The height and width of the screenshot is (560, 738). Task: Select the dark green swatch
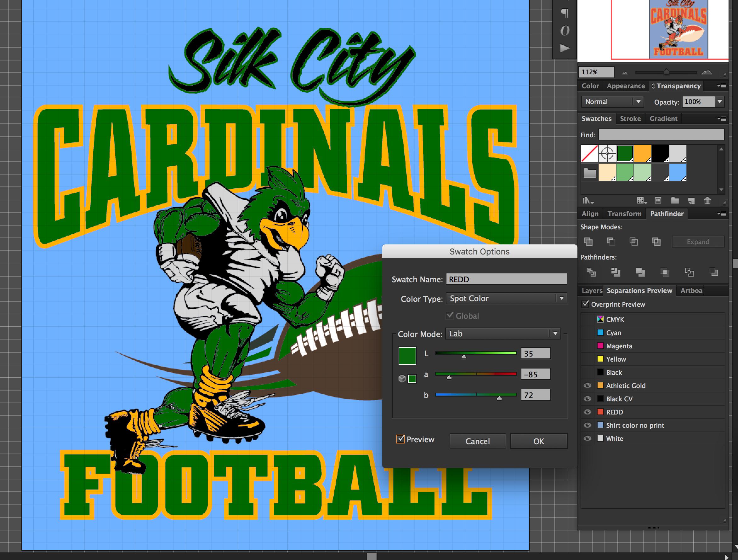[x=625, y=153]
